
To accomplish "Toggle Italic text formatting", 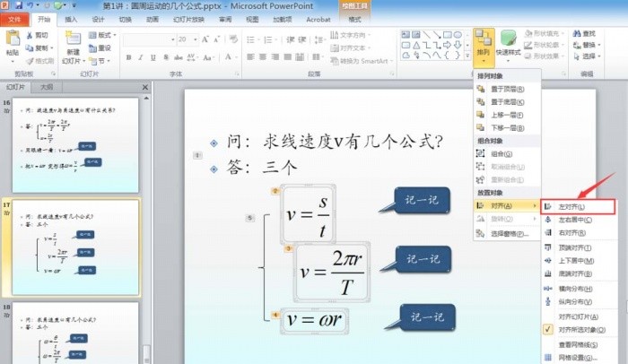I will click(x=141, y=57).
